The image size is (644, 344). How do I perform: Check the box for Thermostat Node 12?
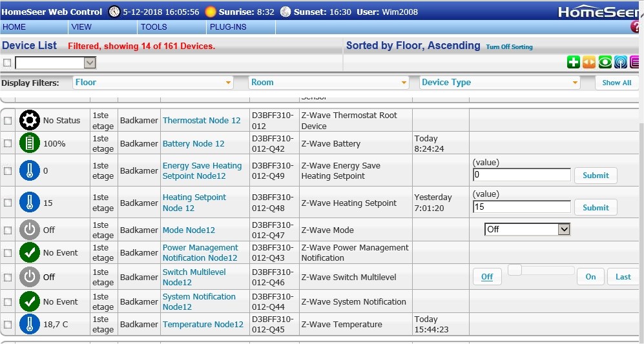(x=8, y=121)
